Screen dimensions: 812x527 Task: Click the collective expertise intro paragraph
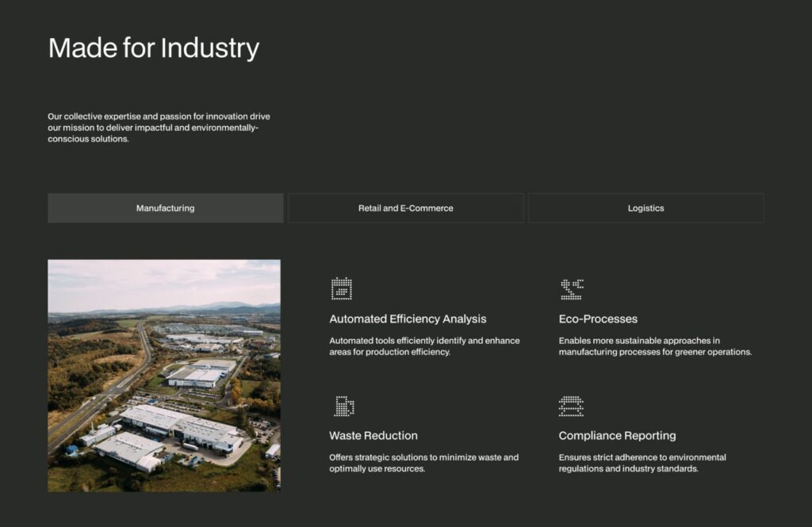coord(159,127)
